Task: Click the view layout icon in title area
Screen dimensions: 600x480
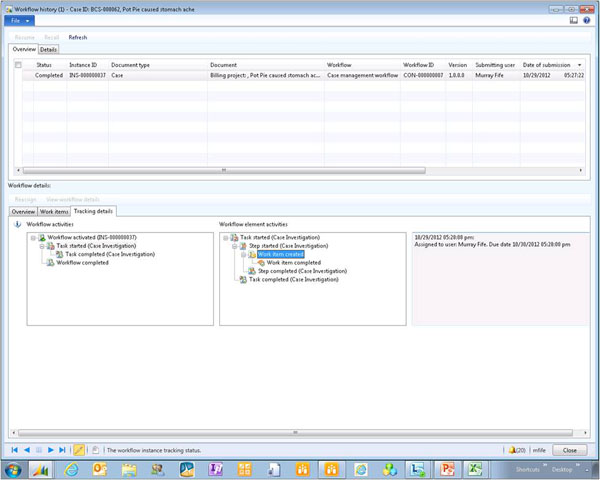Action: coord(573,20)
